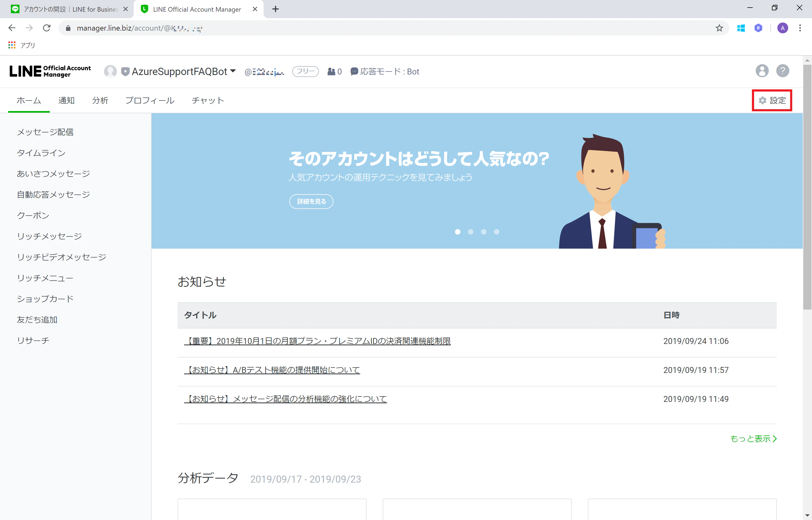Open クーポン in sidebar
This screenshot has width=812, height=520.
[x=33, y=215]
